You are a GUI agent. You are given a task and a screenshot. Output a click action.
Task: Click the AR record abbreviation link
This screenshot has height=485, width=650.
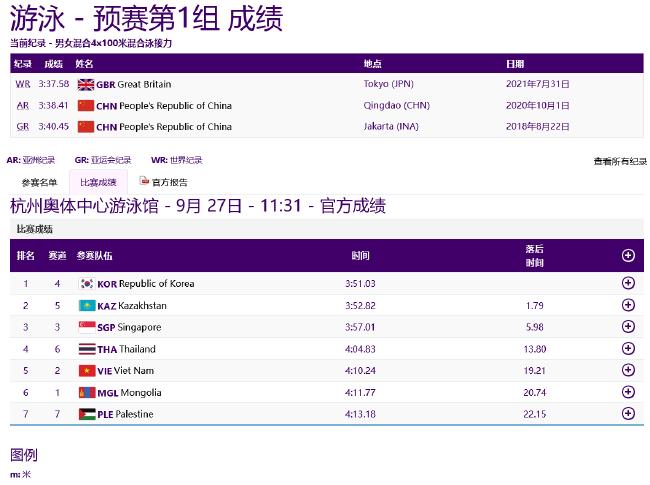pyautogui.click(x=23, y=106)
